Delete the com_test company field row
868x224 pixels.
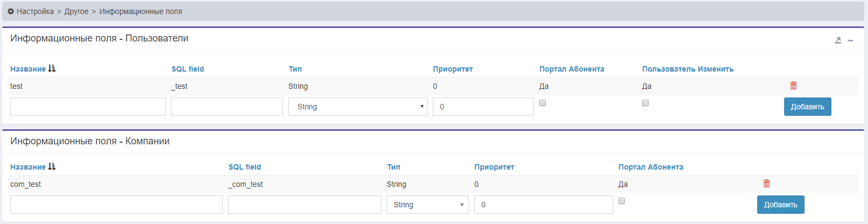pyautogui.click(x=766, y=184)
